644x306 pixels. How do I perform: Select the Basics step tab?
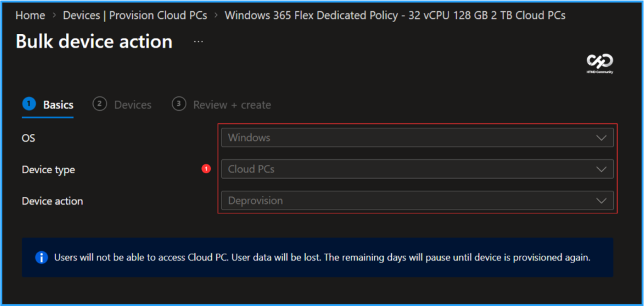point(48,105)
